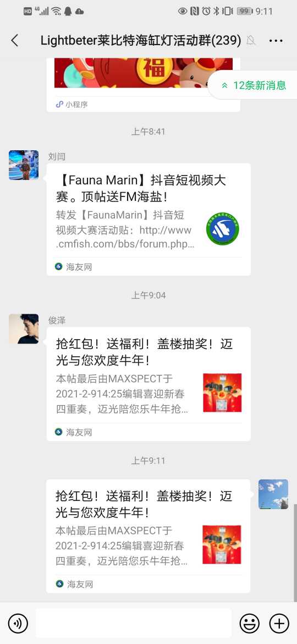
Task: Focus the message text input field
Action: 134,624
